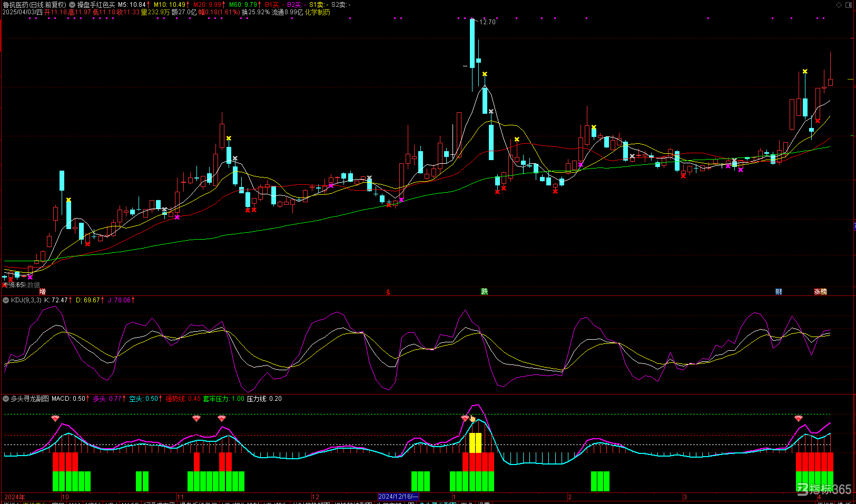
Task: Expand the KDJ(9,3,3) indicator menu arrow
Action: point(6,300)
